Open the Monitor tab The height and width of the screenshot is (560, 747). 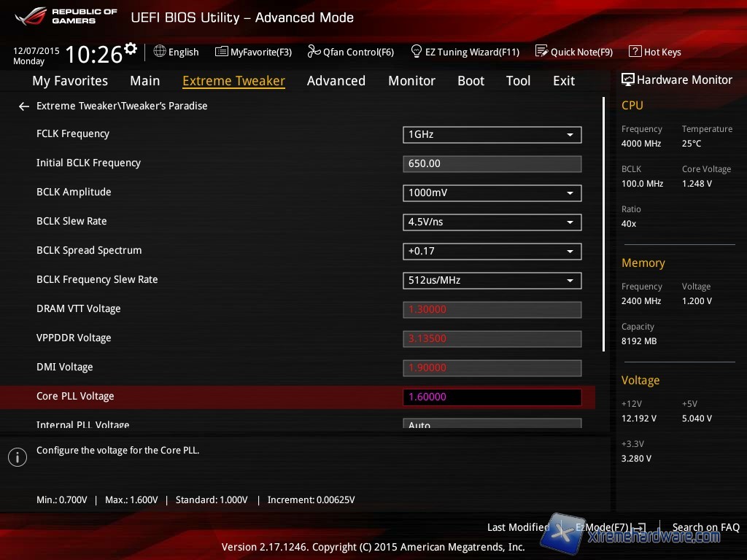[x=411, y=81]
